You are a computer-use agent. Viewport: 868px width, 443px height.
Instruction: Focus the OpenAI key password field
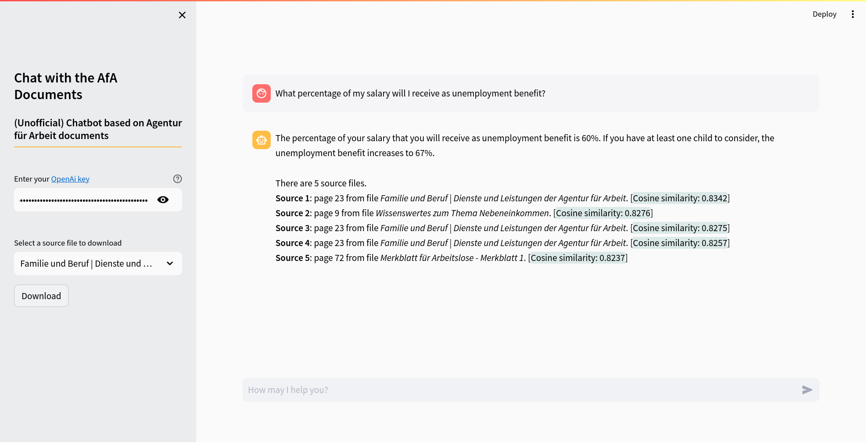click(83, 200)
